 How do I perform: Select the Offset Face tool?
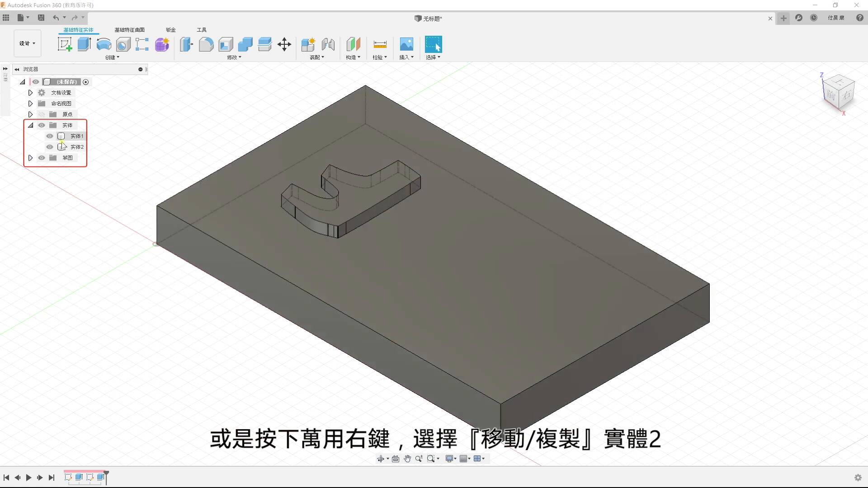[x=264, y=44]
